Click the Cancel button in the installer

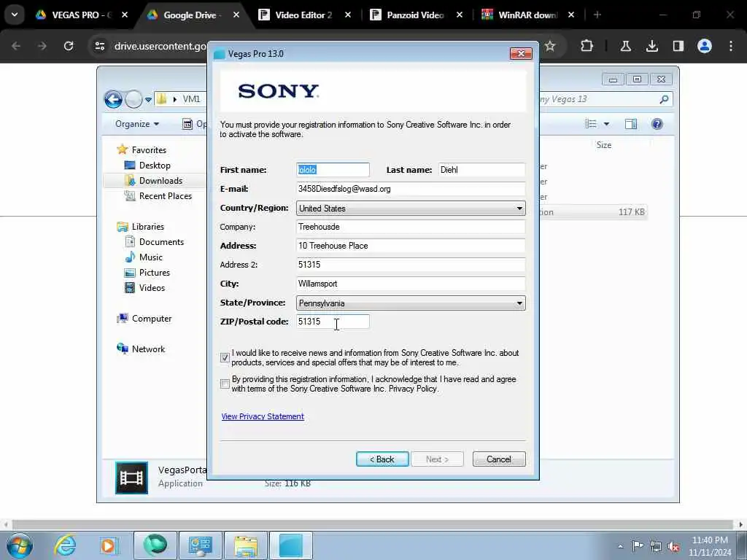(x=499, y=459)
